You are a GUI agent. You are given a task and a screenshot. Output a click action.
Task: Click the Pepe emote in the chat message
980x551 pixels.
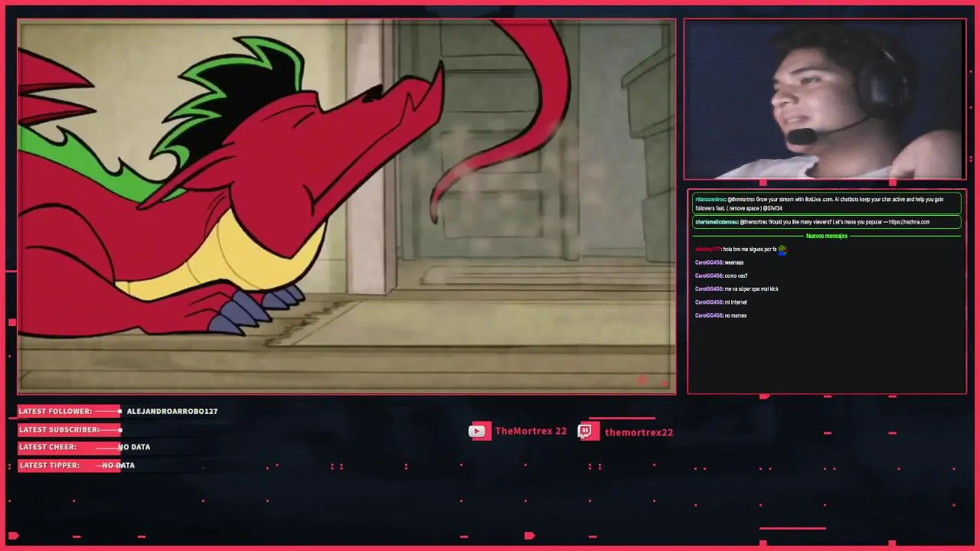[x=782, y=249]
